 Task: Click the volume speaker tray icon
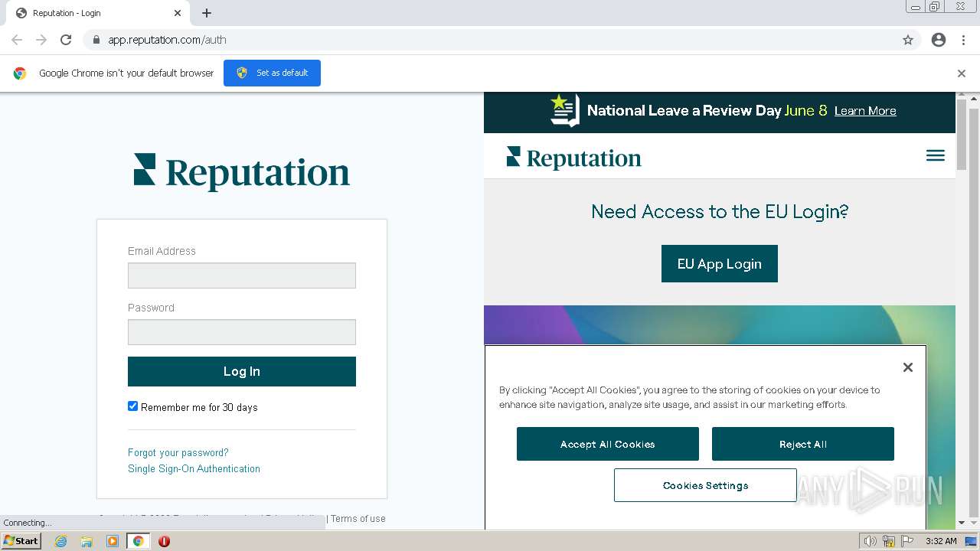click(871, 541)
